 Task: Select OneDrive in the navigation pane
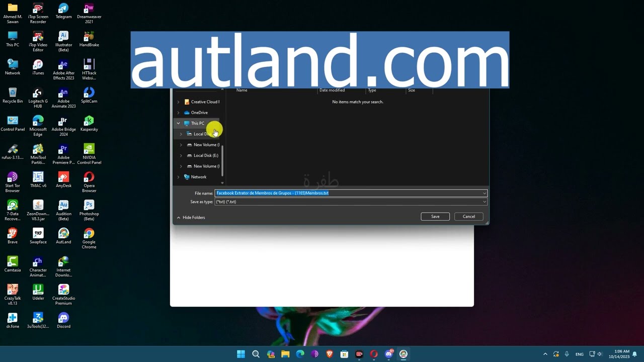(199, 113)
